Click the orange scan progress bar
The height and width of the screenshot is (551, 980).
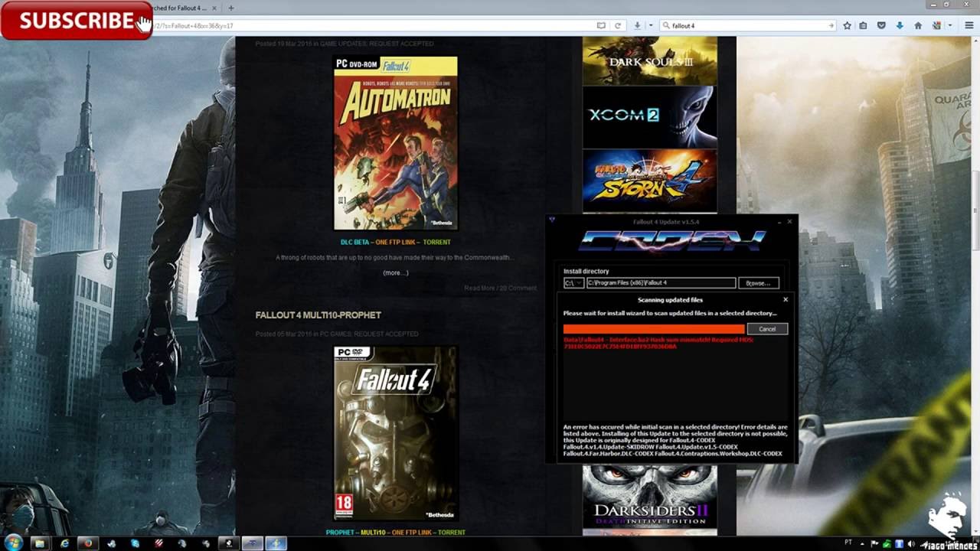[654, 329]
